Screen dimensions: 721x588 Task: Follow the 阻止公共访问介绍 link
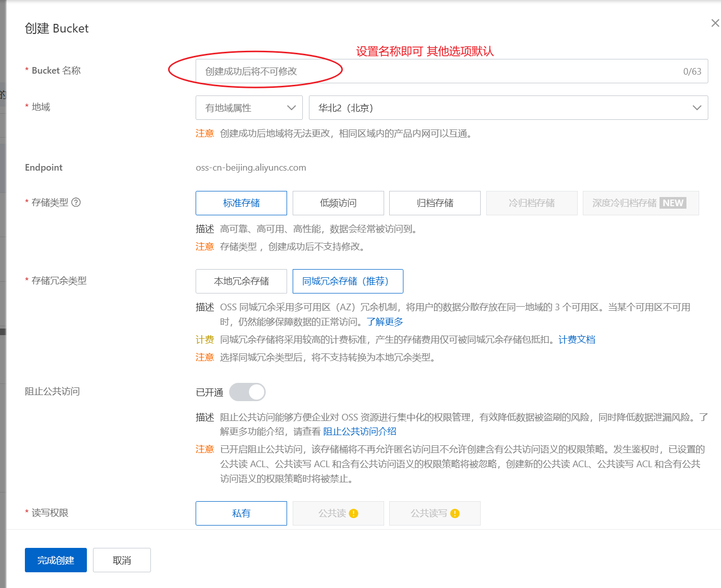click(x=360, y=432)
